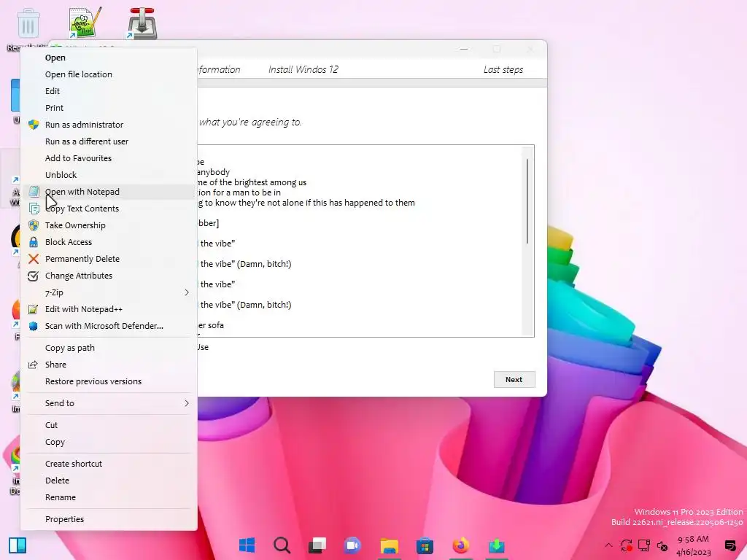Viewport: 747px width, 560px height.
Task: Click the sync update tray icon
Action: [x=626, y=545]
